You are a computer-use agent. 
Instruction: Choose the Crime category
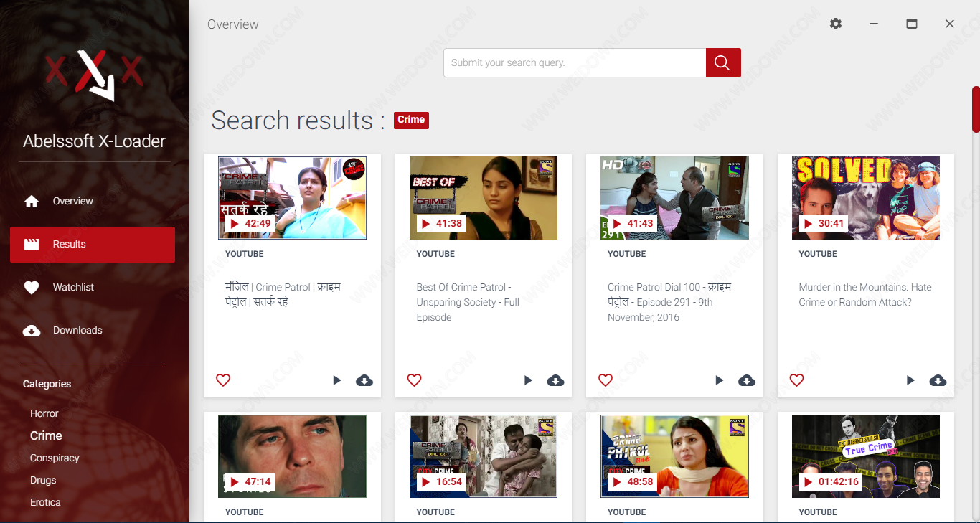46,436
